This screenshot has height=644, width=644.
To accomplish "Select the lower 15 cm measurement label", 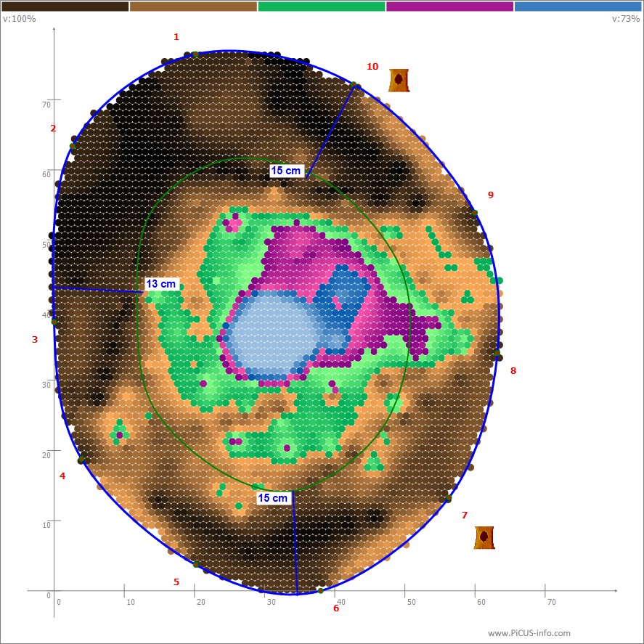I will coord(273,498).
